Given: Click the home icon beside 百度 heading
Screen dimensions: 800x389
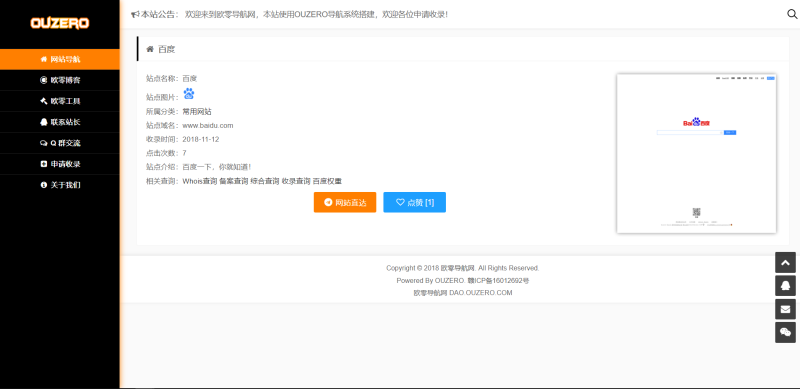Looking at the screenshot, I should (150, 49).
